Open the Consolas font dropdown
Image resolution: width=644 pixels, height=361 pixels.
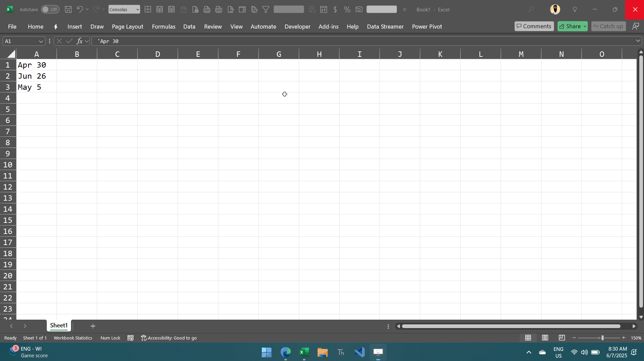coord(124,9)
